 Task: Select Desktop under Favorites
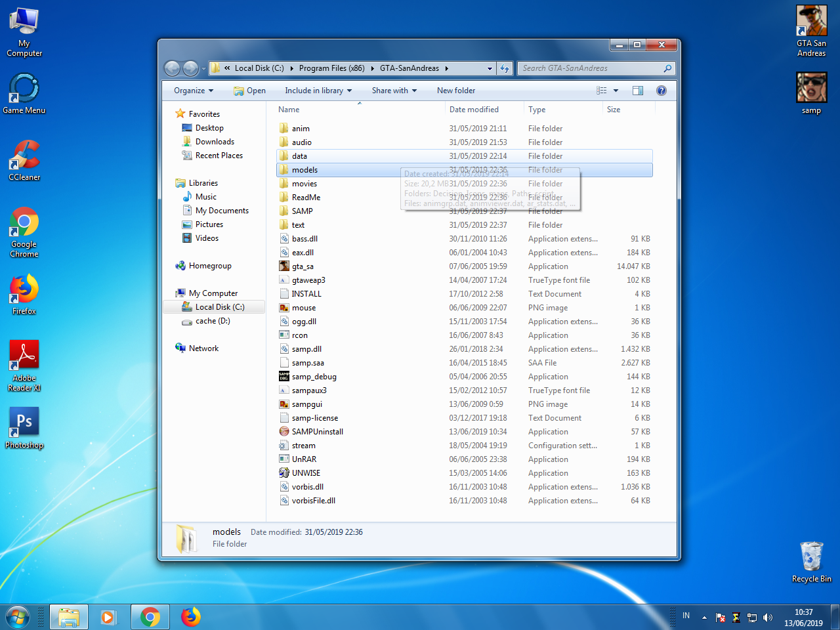(x=209, y=128)
